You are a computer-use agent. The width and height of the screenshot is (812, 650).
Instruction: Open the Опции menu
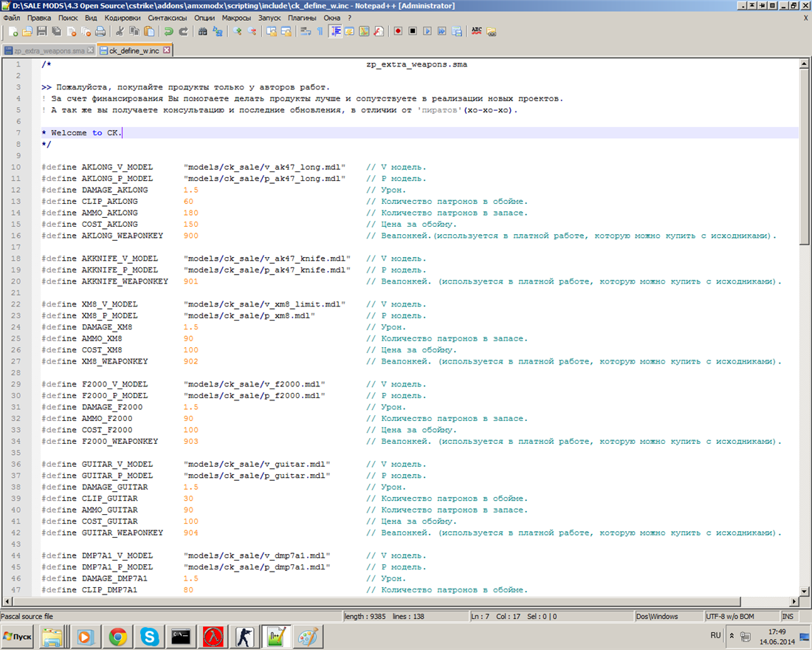(204, 18)
